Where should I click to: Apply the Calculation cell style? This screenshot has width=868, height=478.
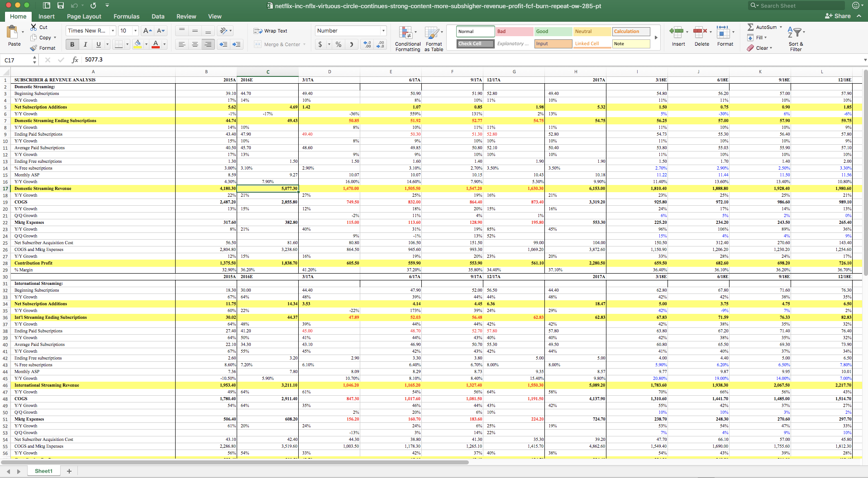pos(631,31)
